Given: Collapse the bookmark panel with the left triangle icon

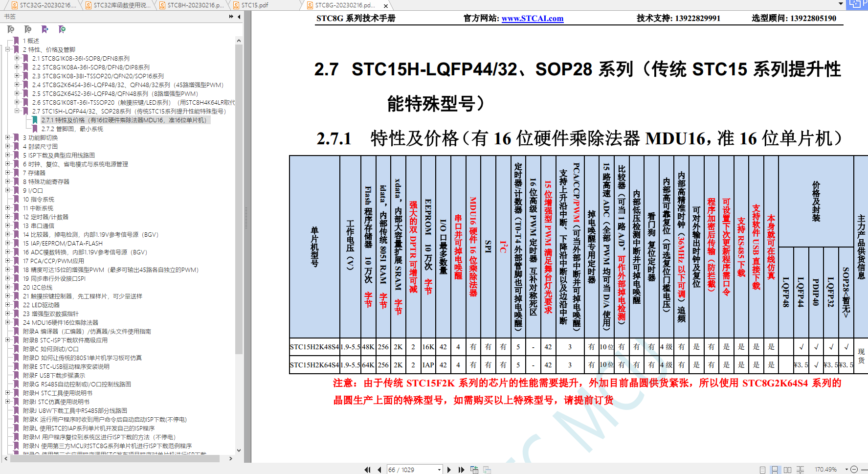Looking at the screenshot, I should [x=239, y=17].
